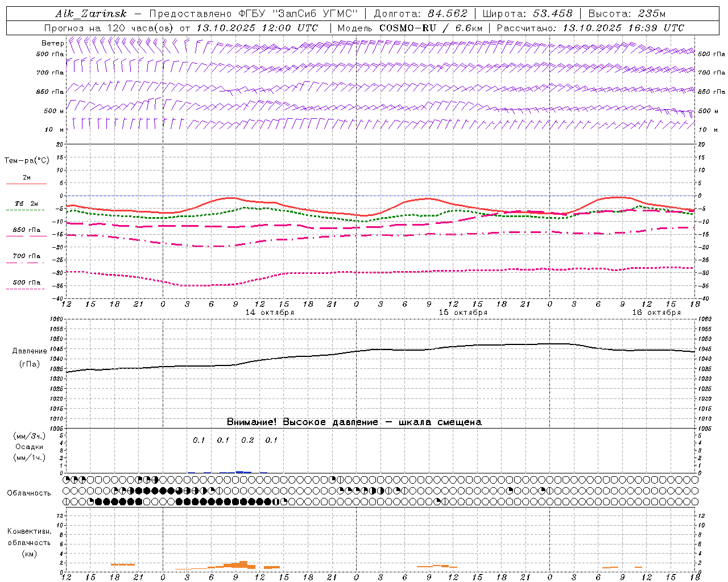Click the forecast start 13.10.2025 12:00 UTC
This screenshot has height=582, width=728.
257,28
